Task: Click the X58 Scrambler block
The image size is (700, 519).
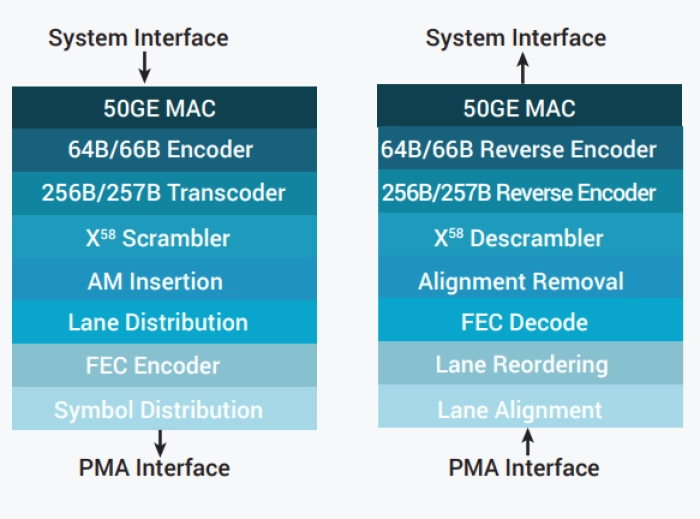Action: [x=164, y=237]
